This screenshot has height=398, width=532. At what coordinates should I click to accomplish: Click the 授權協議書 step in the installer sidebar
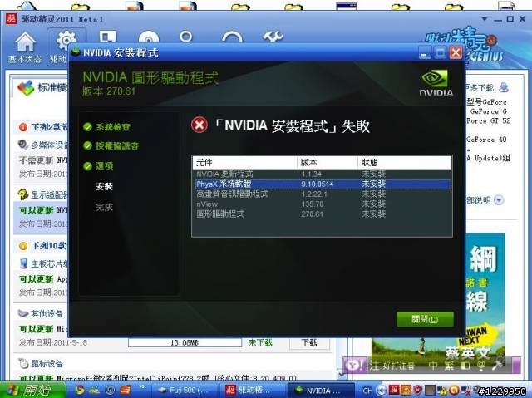click(117, 146)
